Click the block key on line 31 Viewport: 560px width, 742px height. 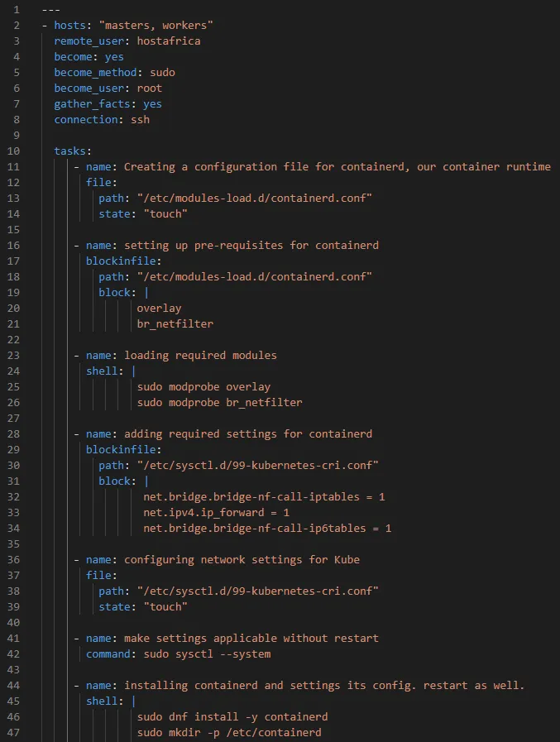pos(114,481)
